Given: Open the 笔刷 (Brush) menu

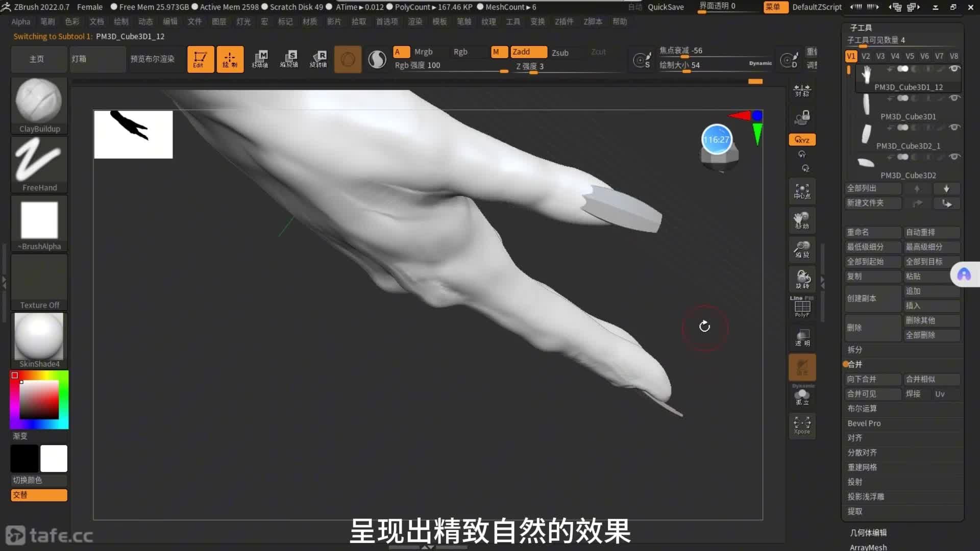Looking at the screenshot, I should 47,21.
